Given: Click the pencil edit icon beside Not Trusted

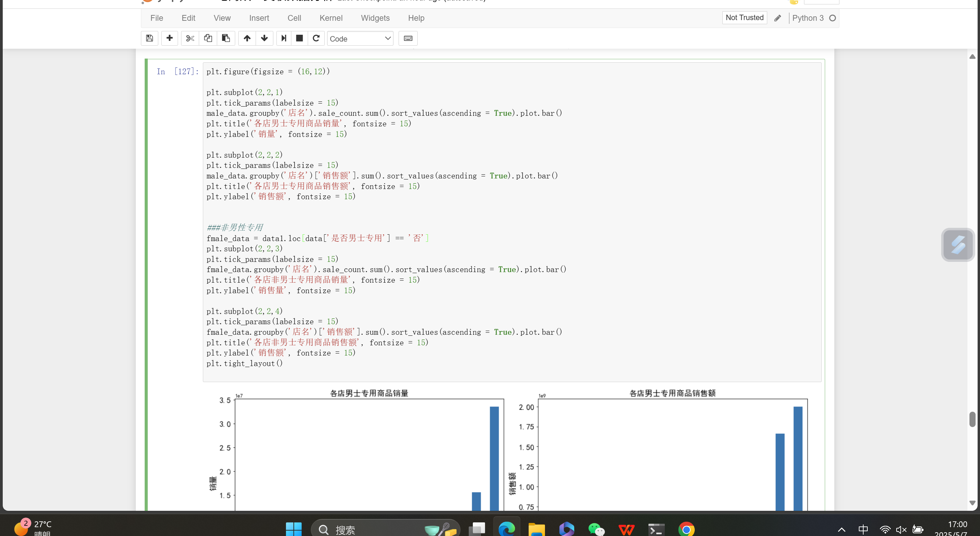Looking at the screenshot, I should [x=777, y=18].
